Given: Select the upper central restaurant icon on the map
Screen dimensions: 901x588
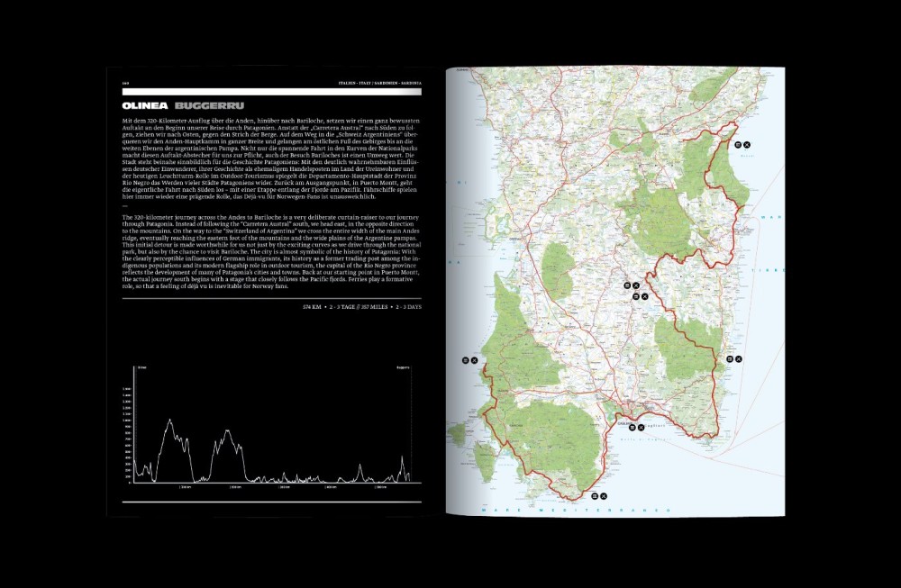Looking at the screenshot, I should pyautogui.click(x=636, y=285).
